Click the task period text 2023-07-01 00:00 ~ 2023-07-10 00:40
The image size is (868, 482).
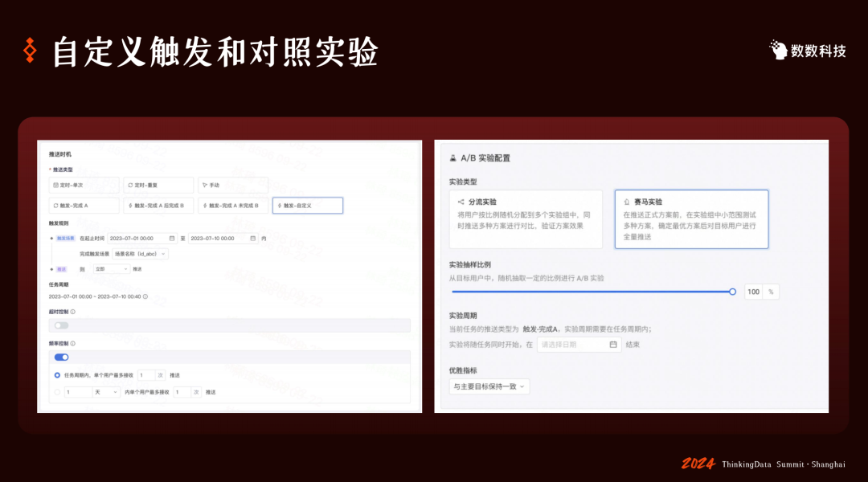coord(95,296)
